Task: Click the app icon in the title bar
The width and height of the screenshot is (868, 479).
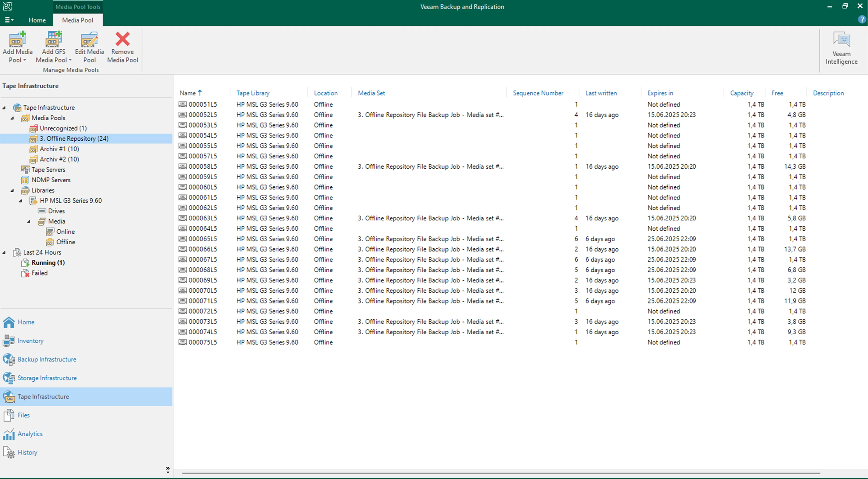Action: pyautogui.click(x=7, y=6)
